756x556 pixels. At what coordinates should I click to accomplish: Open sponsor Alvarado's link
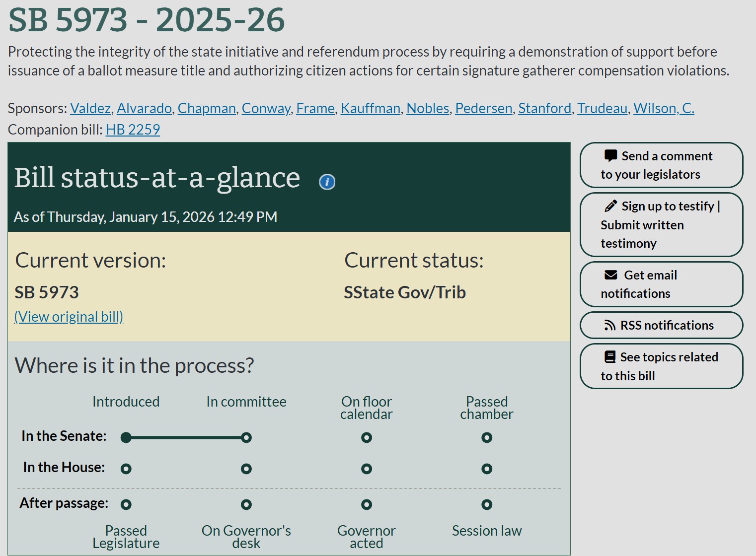[x=145, y=108]
